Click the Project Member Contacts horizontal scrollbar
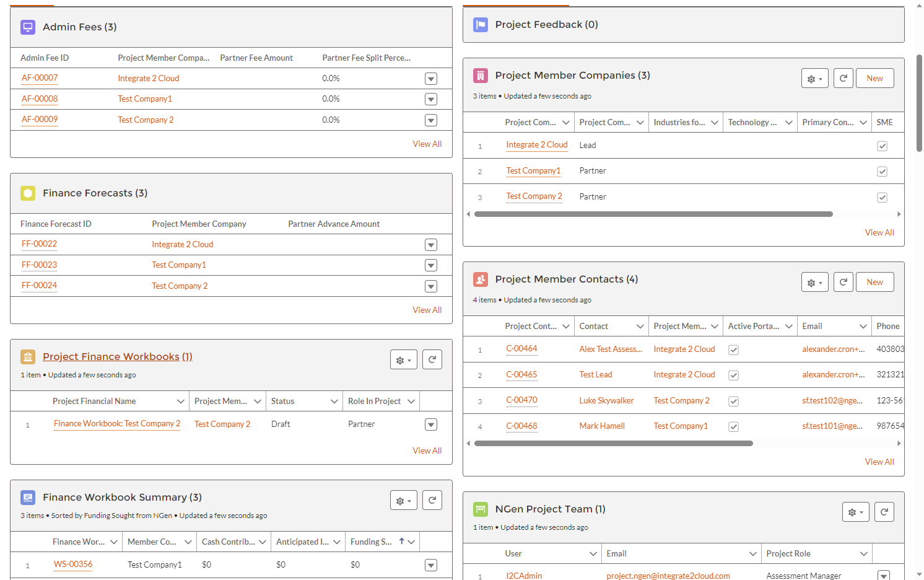Viewport: 924px width, 580px height. coord(614,444)
